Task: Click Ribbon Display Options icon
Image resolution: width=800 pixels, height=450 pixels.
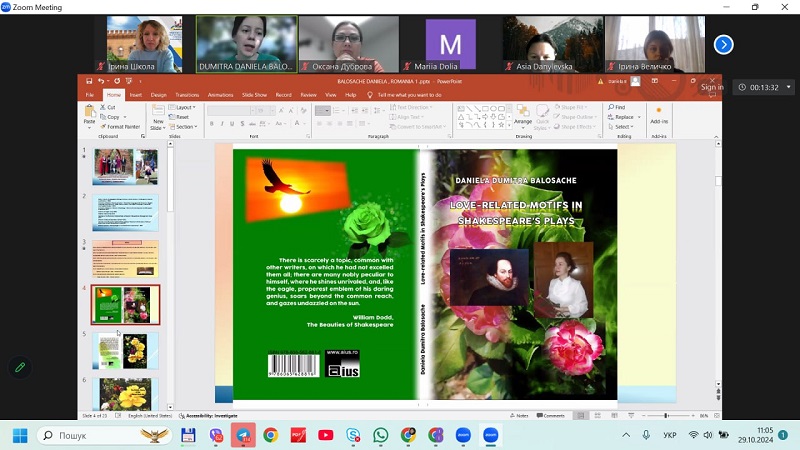Action: (x=655, y=81)
